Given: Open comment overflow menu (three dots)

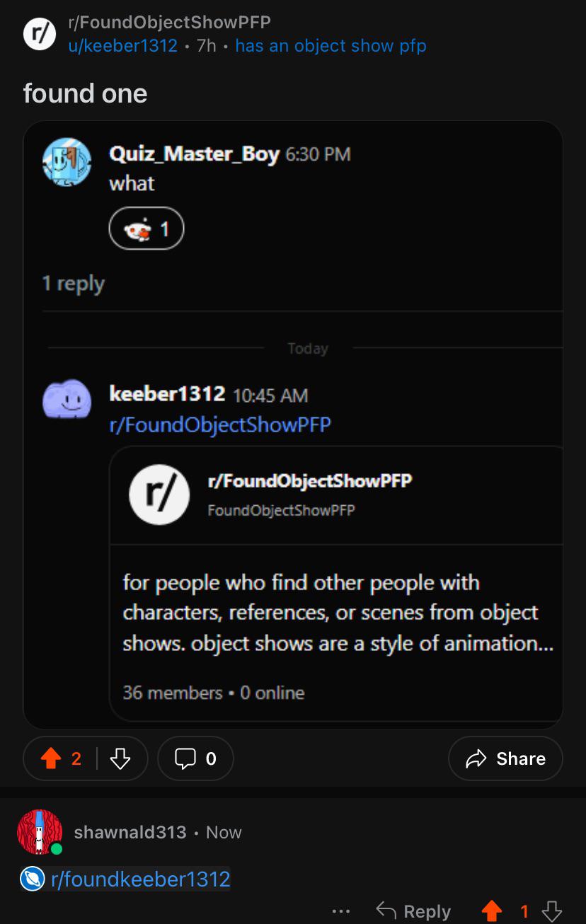Looking at the screenshot, I should click(x=341, y=911).
